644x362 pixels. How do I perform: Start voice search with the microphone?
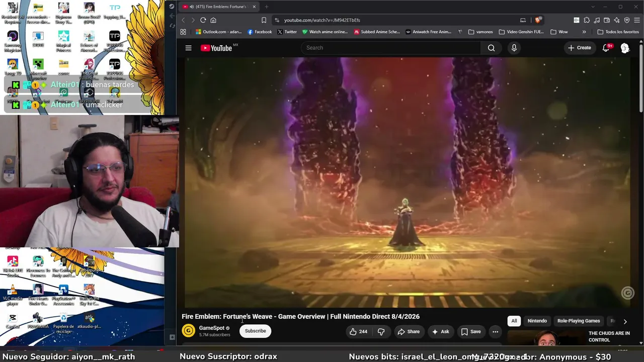pos(514,48)
